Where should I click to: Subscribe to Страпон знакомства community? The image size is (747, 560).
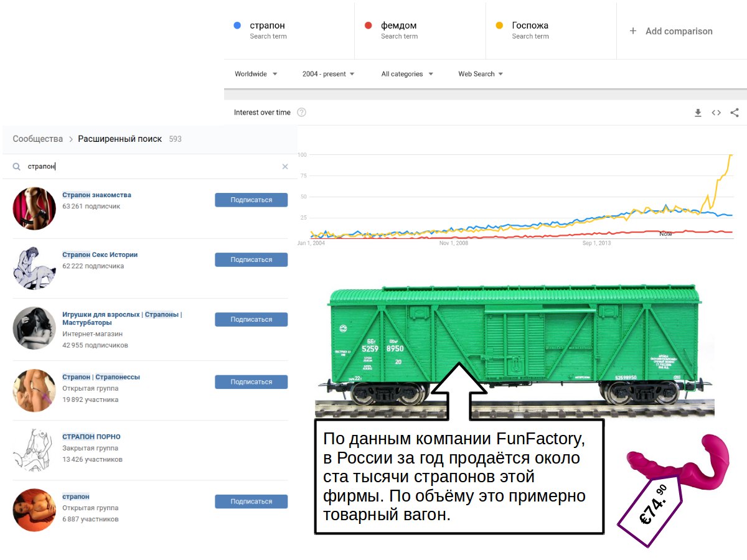pyautogui.click(x=251, y=200)
